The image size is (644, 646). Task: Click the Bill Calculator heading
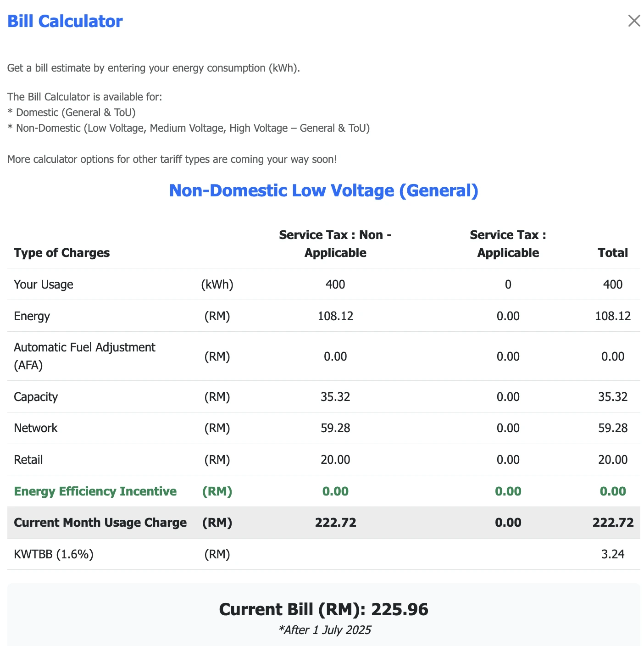point(65,21)
